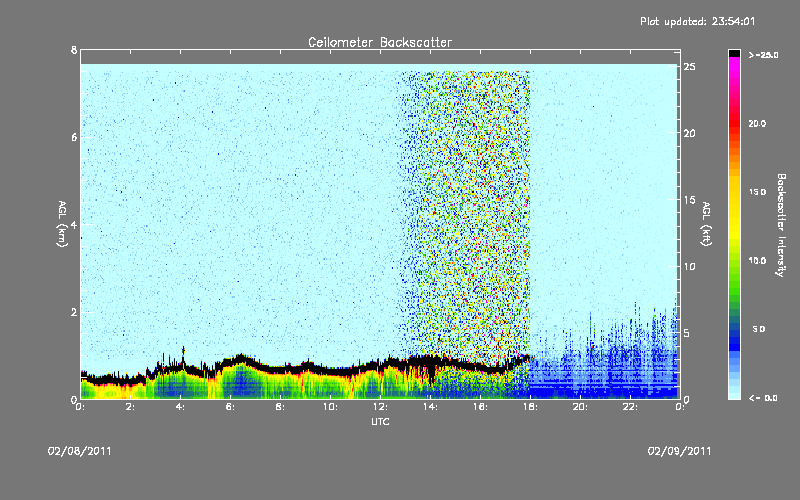Click the "25" tick on kft axis
The height and width of the screenshot is (500, 800).
[x=690, y=67]
